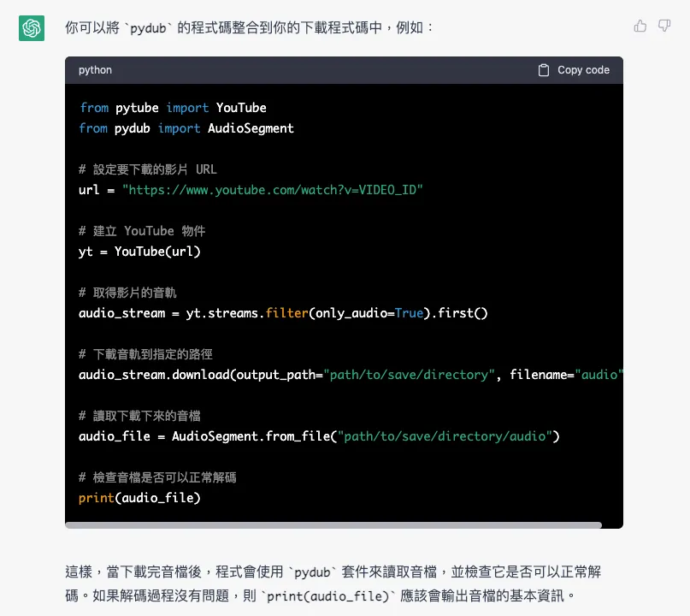
Task: Click the comment '# 下載音軌到指定的路徑'
Action: [145, 354]
